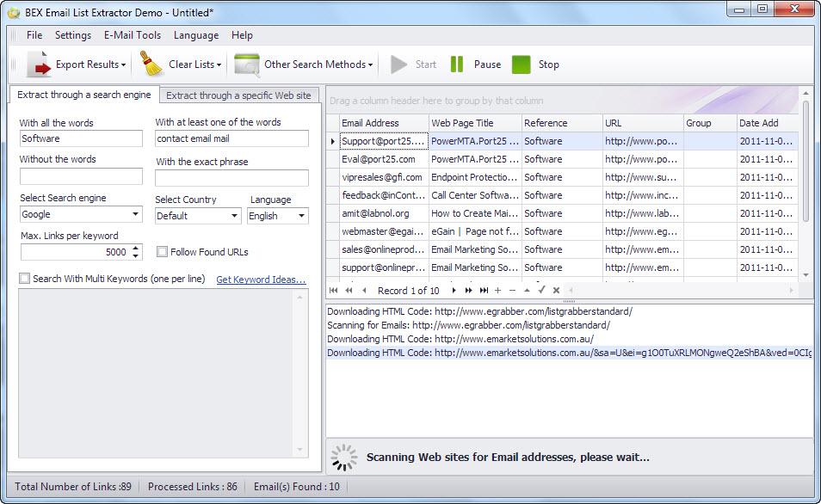
Task: Sort by Web Page Title column header
Action: click(x=475, y=123)
